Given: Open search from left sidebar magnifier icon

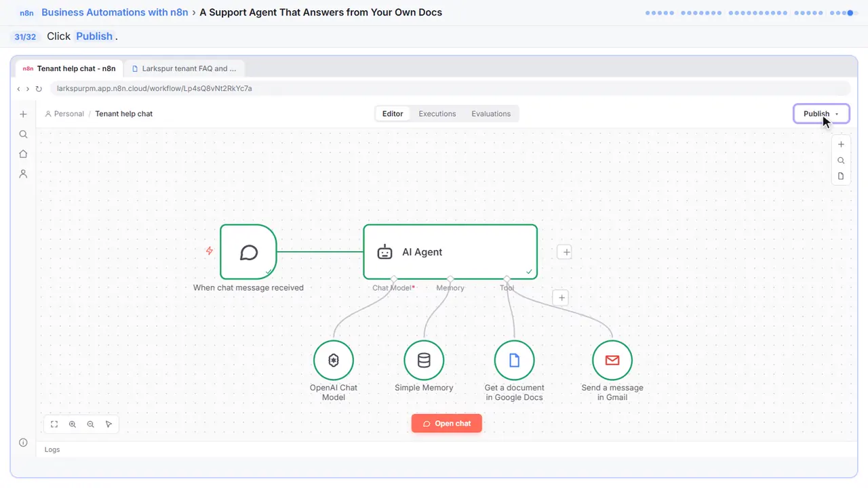Looking at the screenshot, I should (23, 134).
